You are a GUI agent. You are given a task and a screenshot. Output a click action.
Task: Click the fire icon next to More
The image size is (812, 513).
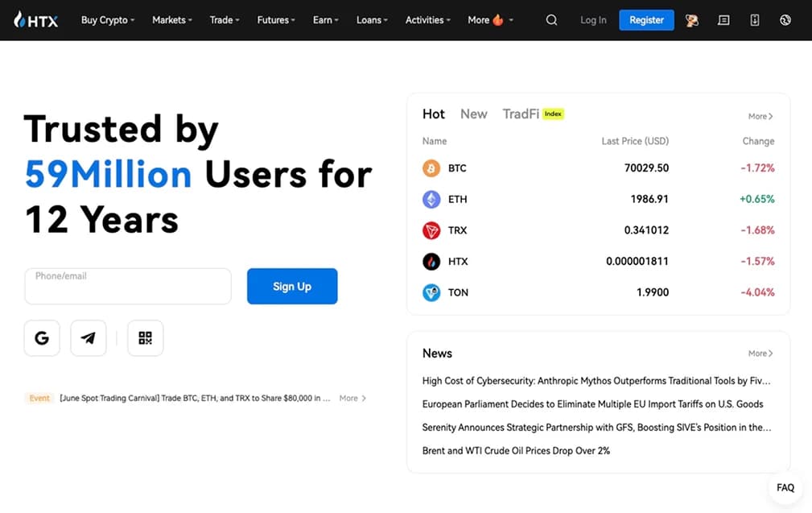(497, 19)
